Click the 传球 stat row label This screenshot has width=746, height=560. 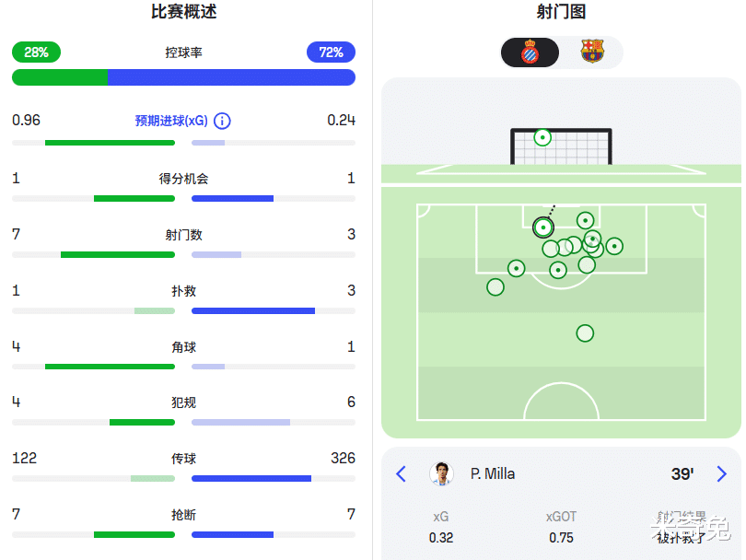click(183, 458)
